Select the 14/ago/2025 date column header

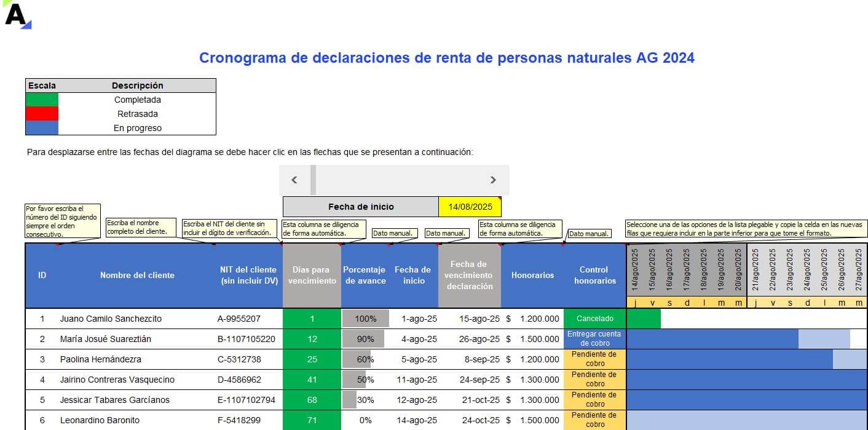click(635, 269)
